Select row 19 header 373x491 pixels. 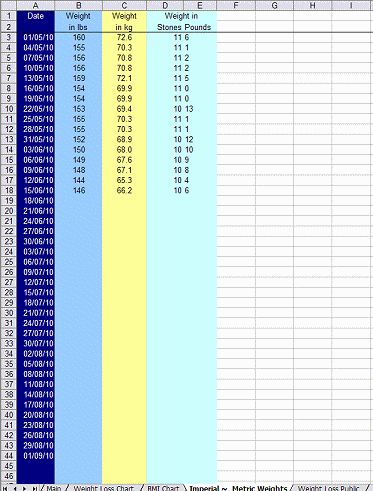[x=8, y=201]
